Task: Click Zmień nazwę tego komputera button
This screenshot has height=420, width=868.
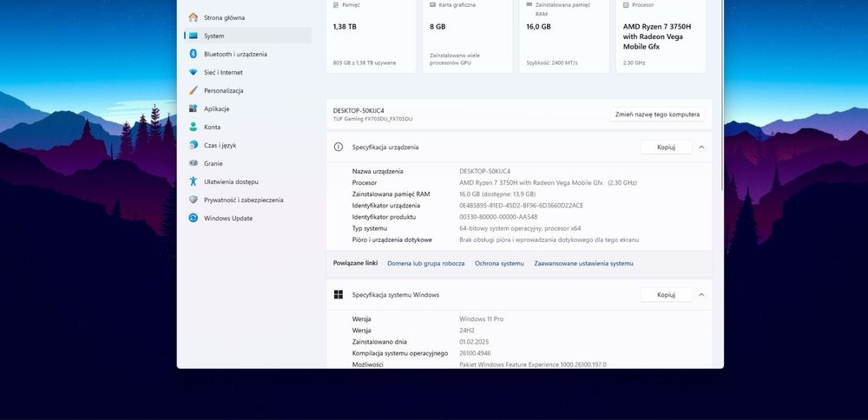Action: coord(658,115)
